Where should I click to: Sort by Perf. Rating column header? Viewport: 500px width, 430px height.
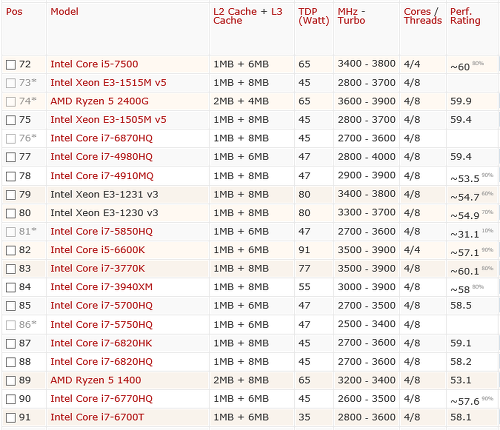point(465,16)
